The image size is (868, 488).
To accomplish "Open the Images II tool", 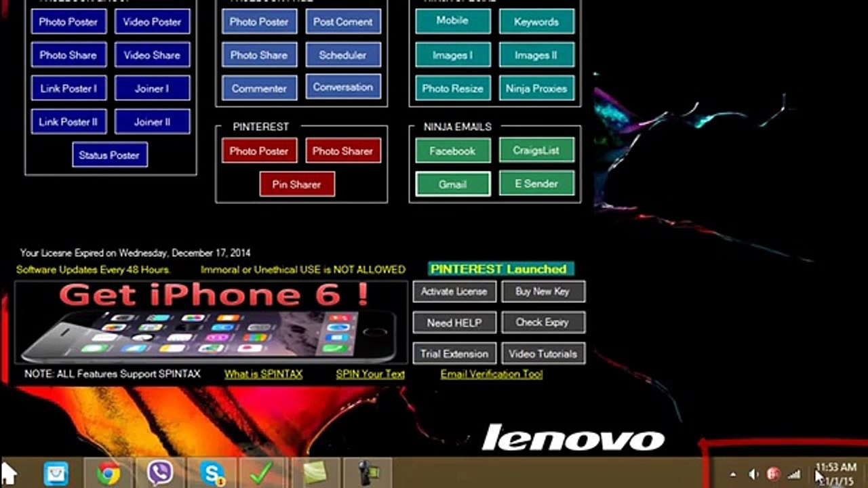I will [536, 55].
